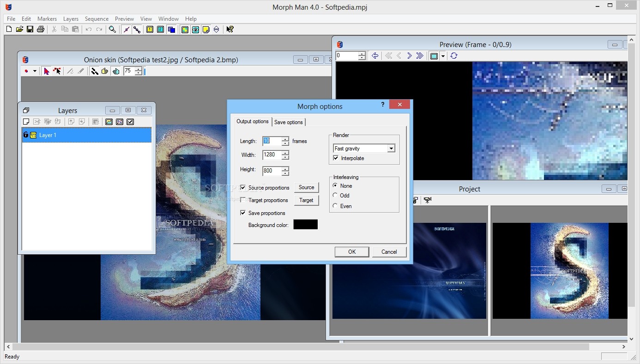Click Cancel in Morph options dialog
The image size is (640, 364).
click(389, 252)
